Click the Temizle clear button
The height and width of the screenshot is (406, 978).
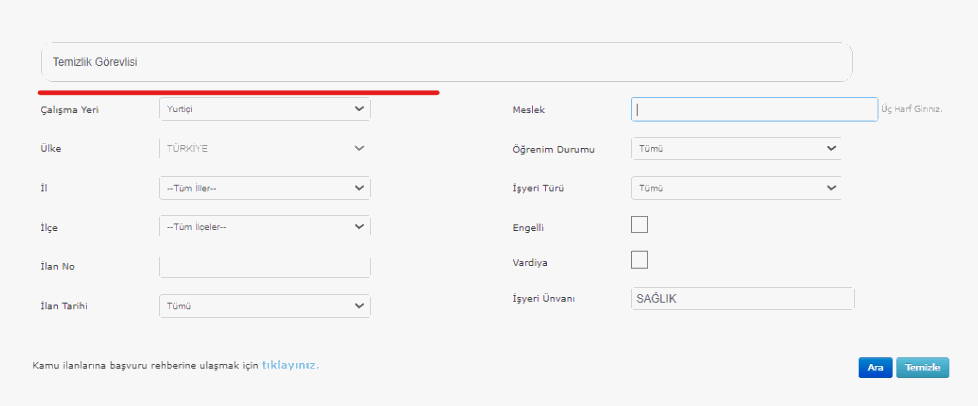pyautogui.click(x=922, y=368)
